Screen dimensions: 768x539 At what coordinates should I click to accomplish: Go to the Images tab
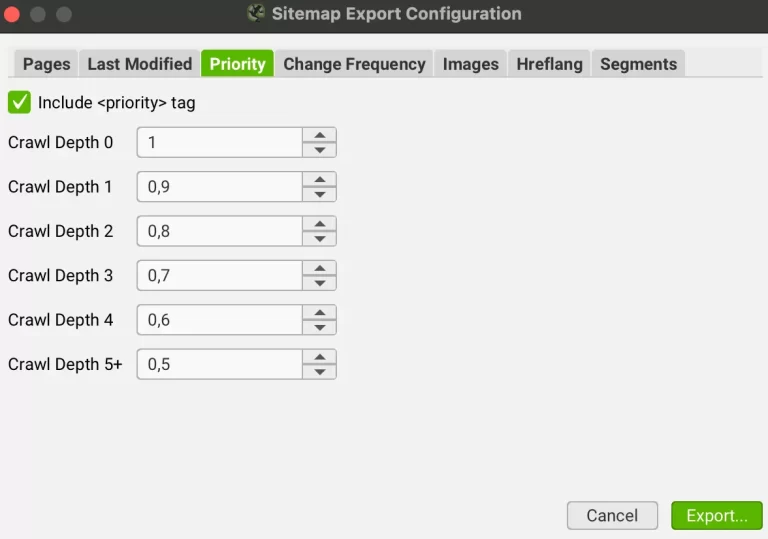point(470,64)
